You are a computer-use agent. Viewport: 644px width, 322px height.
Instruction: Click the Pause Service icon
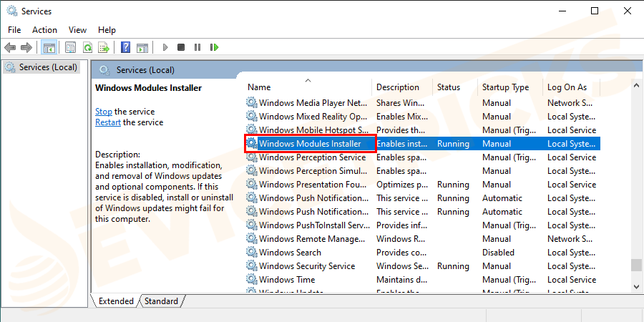point(197,48)
